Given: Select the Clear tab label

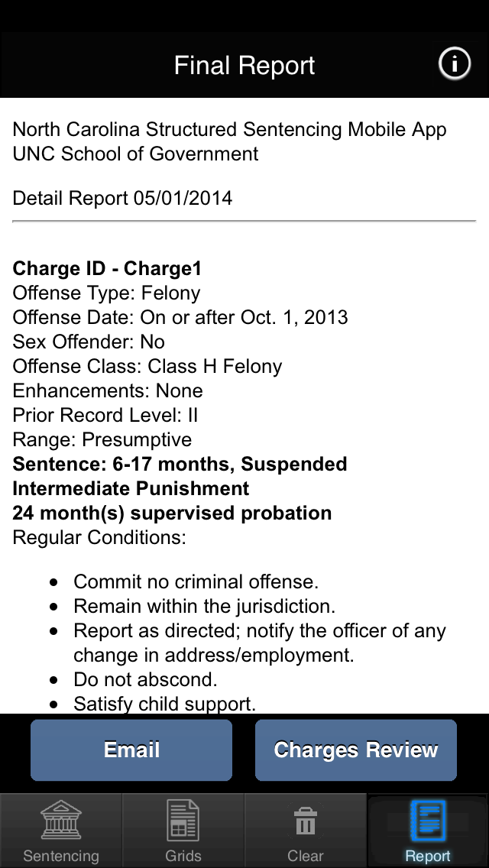Looking at the screenshot, I should (x=306, y=856).
